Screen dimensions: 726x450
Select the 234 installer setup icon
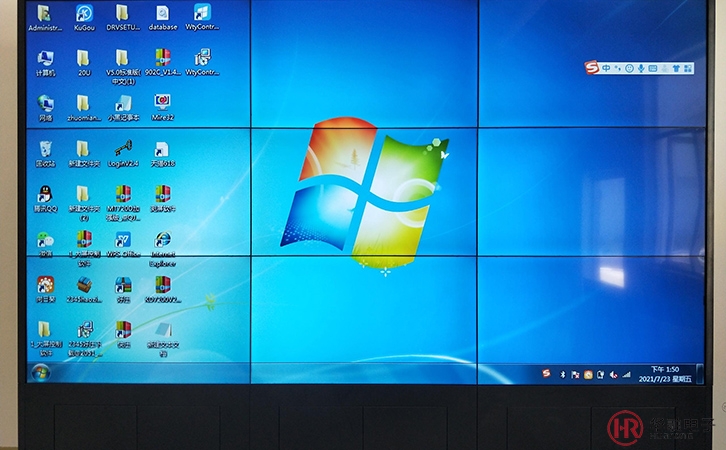tap(85, 338)
